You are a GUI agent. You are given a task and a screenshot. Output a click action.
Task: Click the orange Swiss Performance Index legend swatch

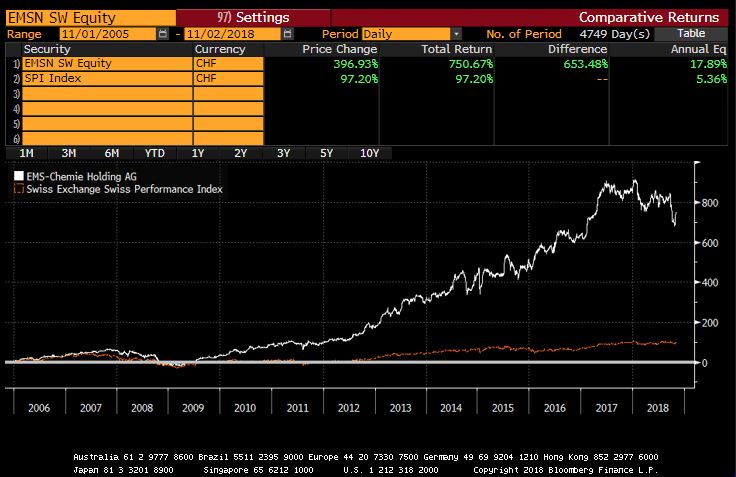pyautogui.click(x=19, y=189)
